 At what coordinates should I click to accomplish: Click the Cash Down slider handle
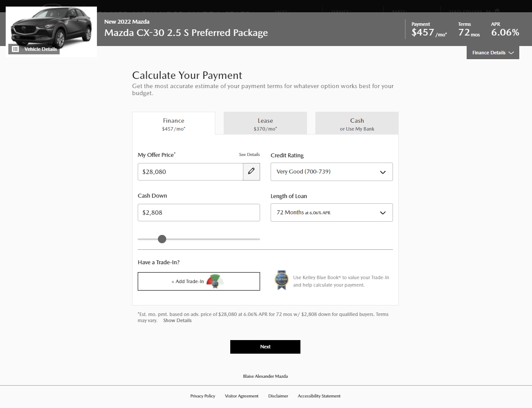pos(162,239)
